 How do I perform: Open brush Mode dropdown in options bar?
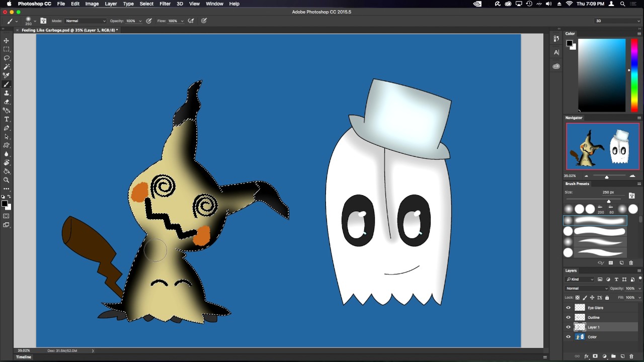tap(86, 21)
